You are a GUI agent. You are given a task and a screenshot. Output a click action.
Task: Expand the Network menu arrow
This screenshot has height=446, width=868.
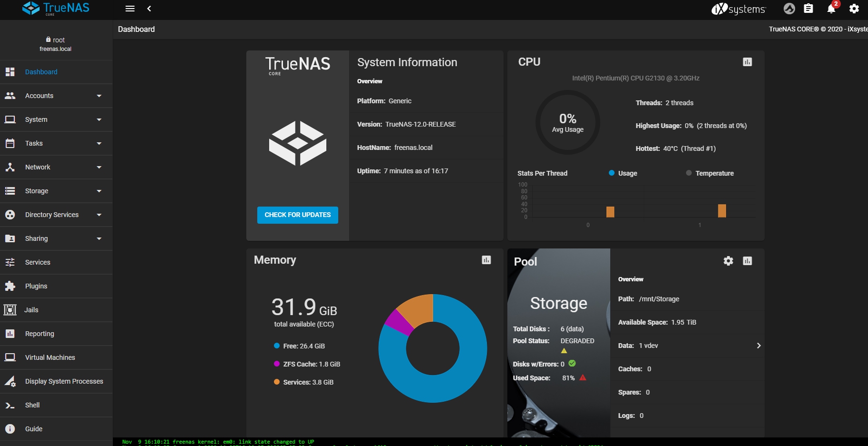coord(99,167)
